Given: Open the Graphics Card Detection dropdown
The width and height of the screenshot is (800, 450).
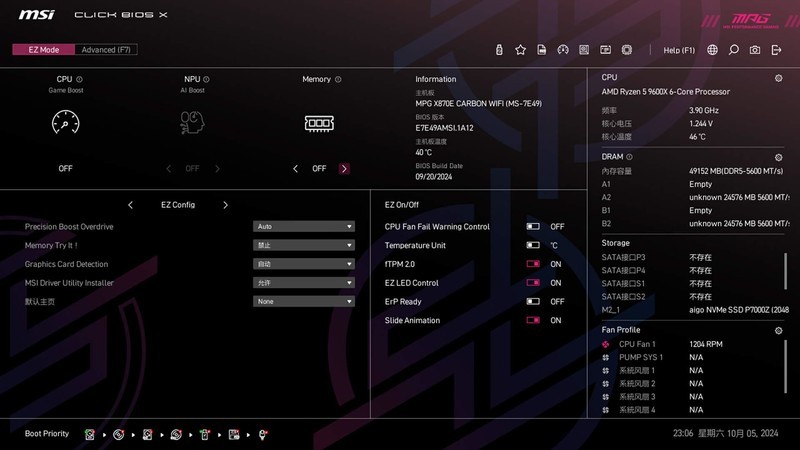Looking at the screenshot, I should pos(304,264).
